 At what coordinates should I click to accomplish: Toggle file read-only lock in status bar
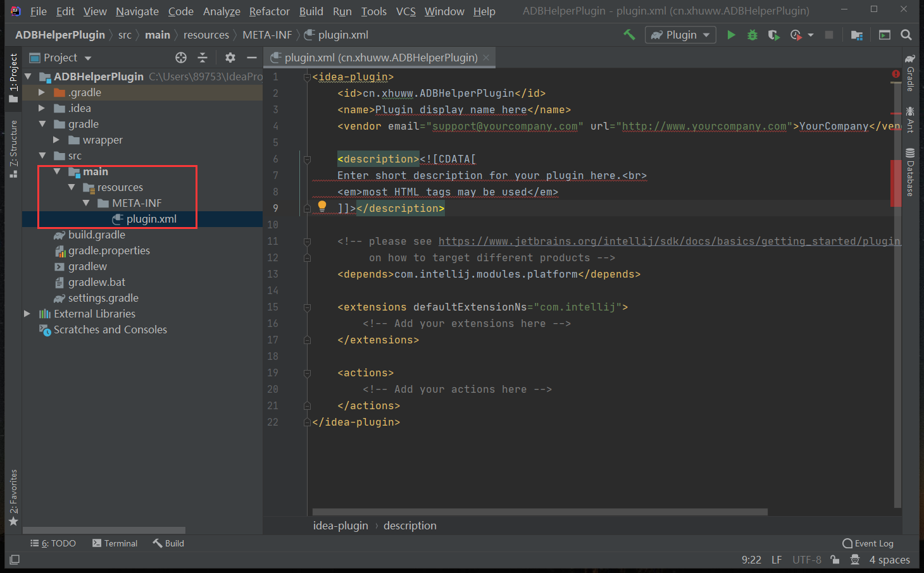click(x=834, y=559)
